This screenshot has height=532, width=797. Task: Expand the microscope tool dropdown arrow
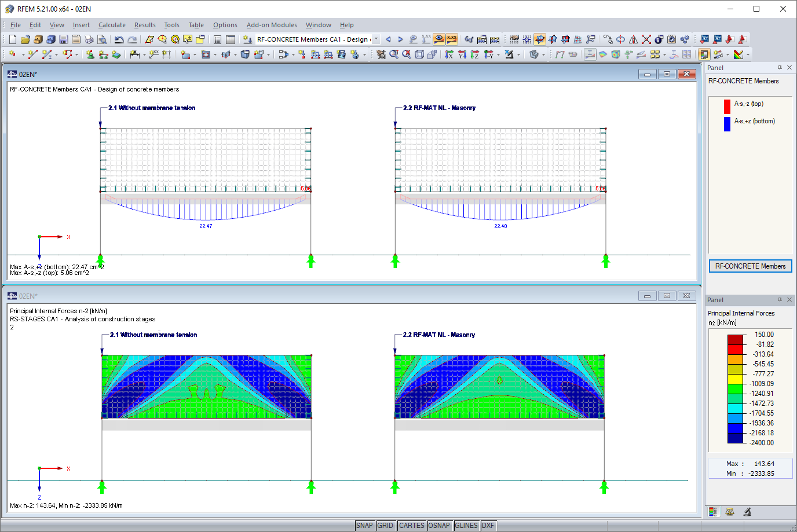point(518,54)
